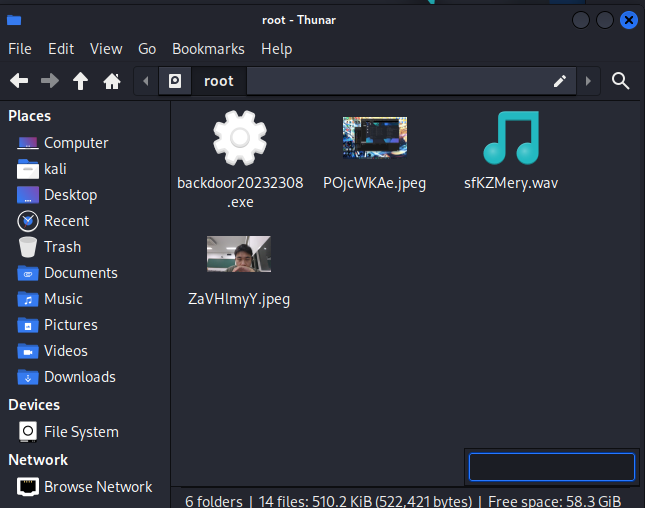Open the kali folder in sidebar
645x508 pixels.
click(x=42, y=169)
